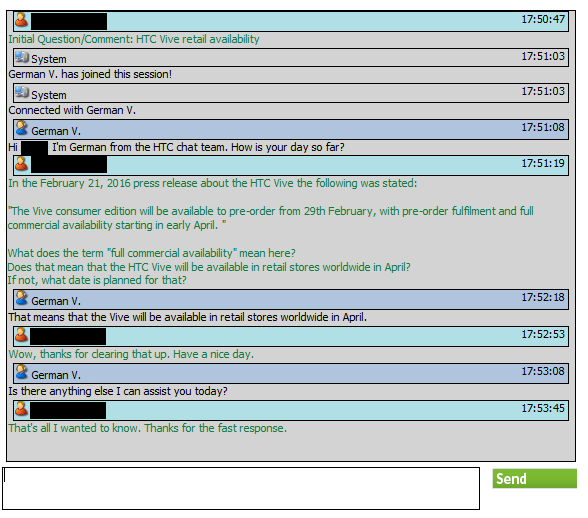This screenshot has width=588, height=518.
Task: Click the System icon above 'Connected with German V.'
Action: [22, 92]
